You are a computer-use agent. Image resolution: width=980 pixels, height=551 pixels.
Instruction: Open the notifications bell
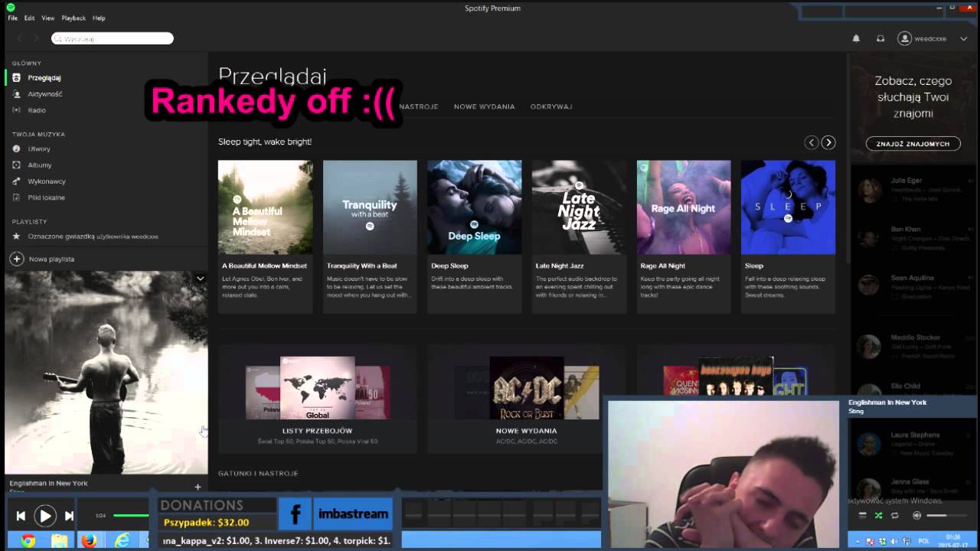tap(856, 38)
